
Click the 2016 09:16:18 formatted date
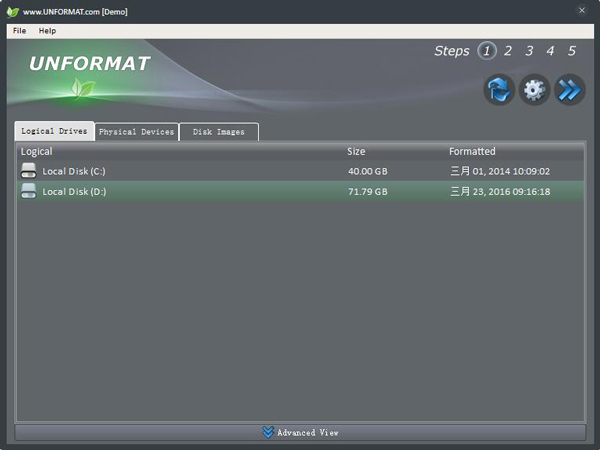click(x=500, y=191)
